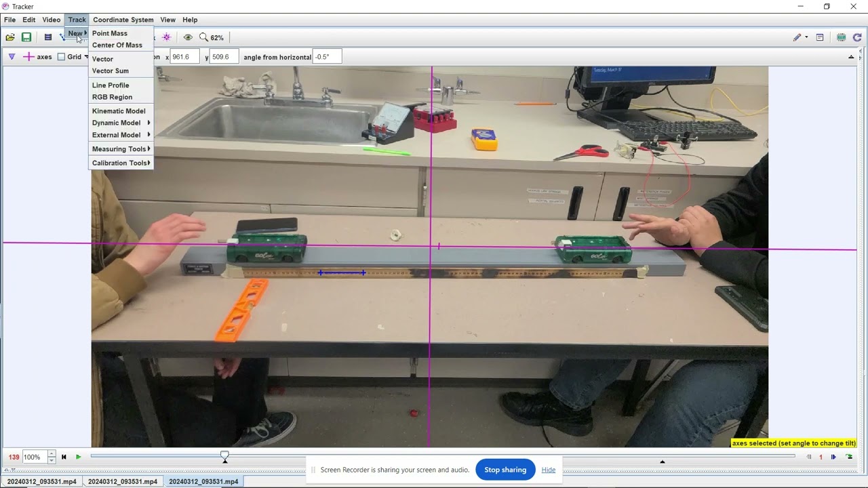Switch to second 20240312_093531.mp4 tab

[x=122, y=481]
